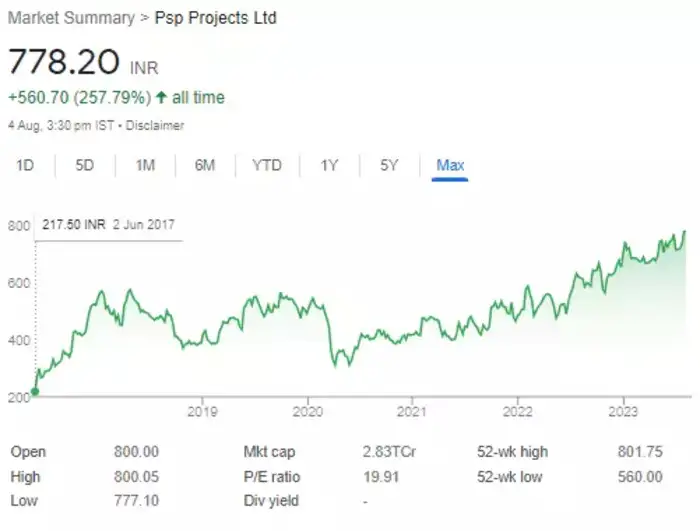
Task: Click the green start point on chart
Action: (35, 392)
